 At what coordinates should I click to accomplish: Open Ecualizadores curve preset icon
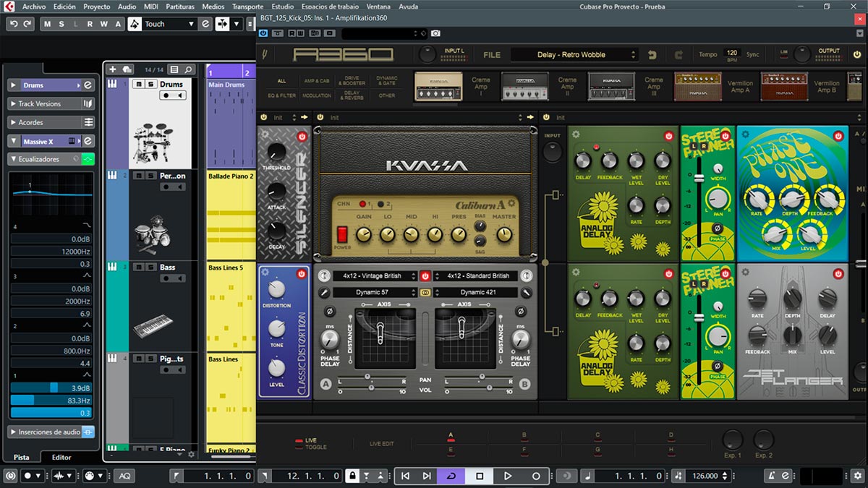click(88, 159)
